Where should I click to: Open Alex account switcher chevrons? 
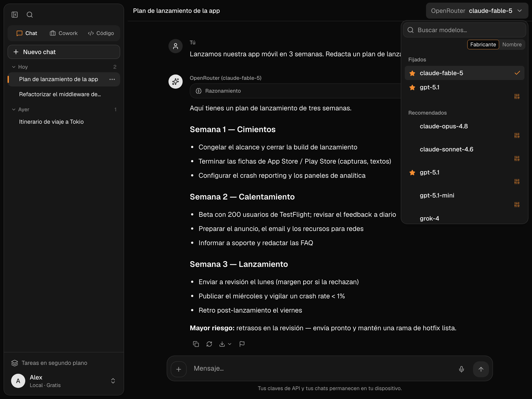(113, 381)
